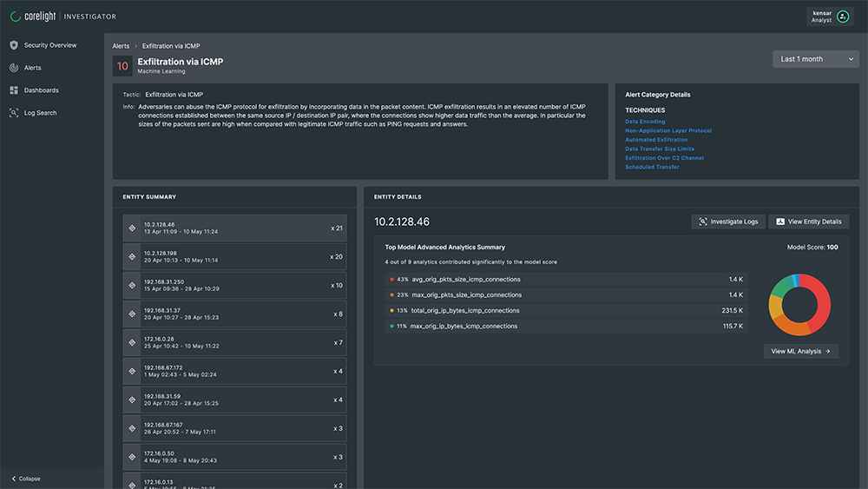Open the Data Encoding technique link
868x489 pixels.
[645, 122]
